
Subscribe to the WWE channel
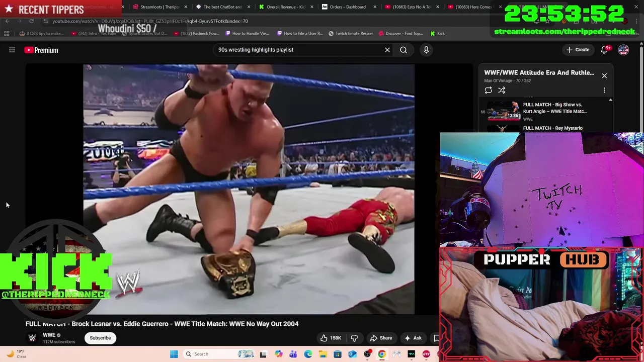click(x=100, y=338)
